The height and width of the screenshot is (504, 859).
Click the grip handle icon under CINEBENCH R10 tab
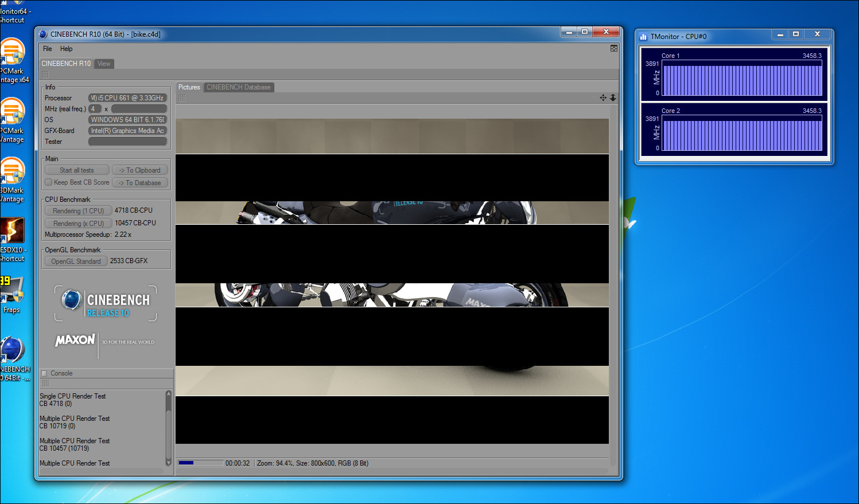(45, 75)
